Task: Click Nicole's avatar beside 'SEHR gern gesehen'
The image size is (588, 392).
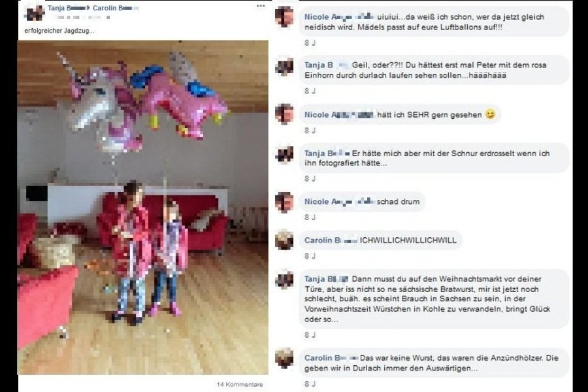Action: pyautogui.click(x=284, y=114)
